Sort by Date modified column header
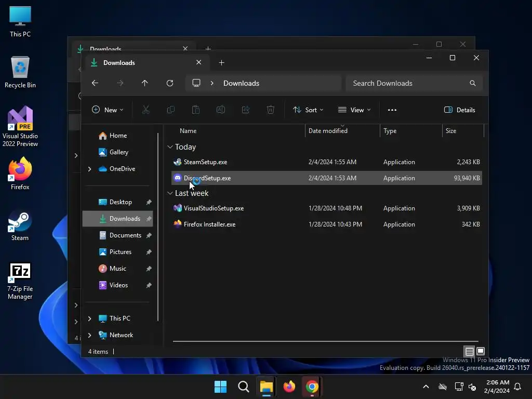This screenshot has height=399, width=532. click(328, 131)
